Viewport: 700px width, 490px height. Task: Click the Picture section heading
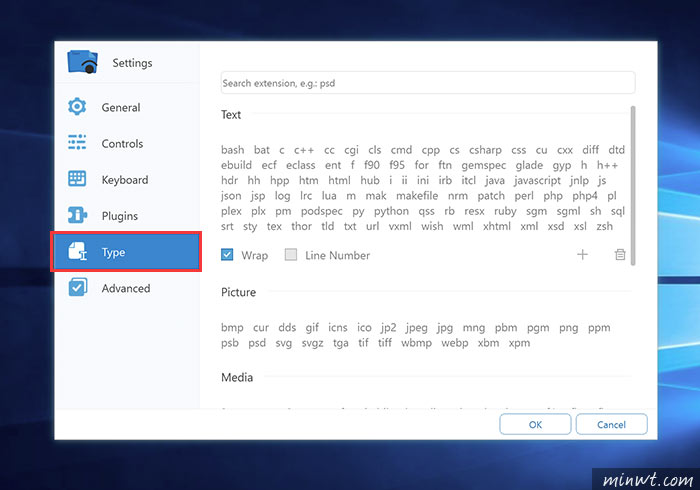[x=238, y=292]
